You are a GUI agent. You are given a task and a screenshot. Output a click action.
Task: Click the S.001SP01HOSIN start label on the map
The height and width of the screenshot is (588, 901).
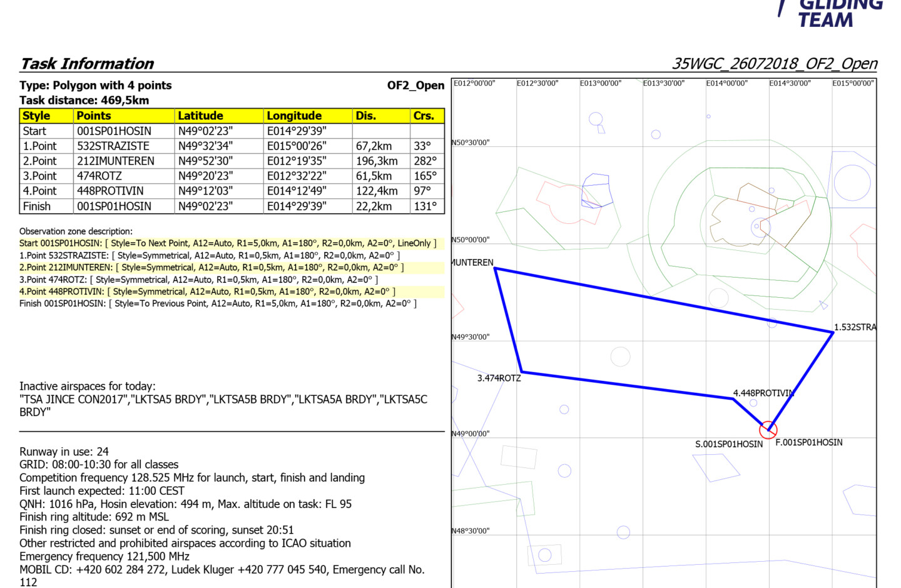tap(729, 444)
